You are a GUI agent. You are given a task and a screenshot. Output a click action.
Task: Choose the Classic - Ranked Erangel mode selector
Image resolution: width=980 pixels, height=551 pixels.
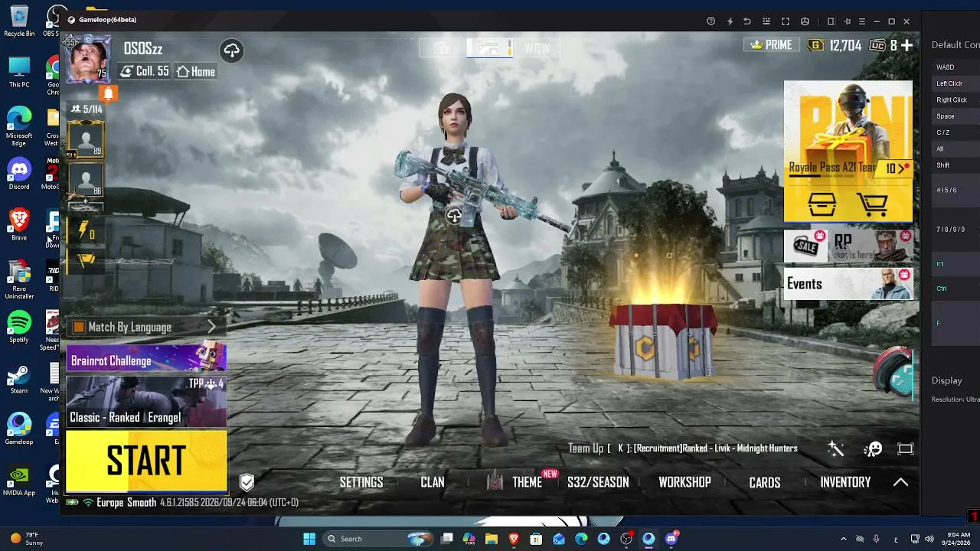(x=146, y=402)
